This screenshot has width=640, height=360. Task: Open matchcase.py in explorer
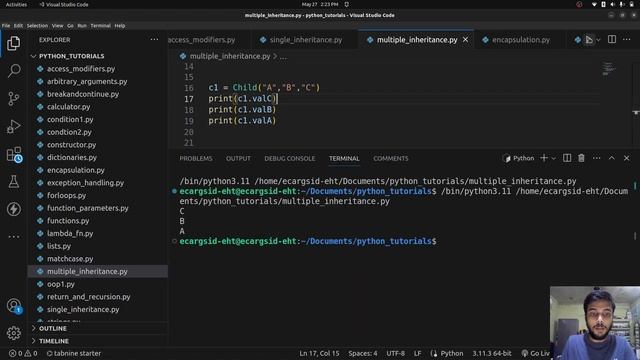pyautogui.click(x=70, y=258)
